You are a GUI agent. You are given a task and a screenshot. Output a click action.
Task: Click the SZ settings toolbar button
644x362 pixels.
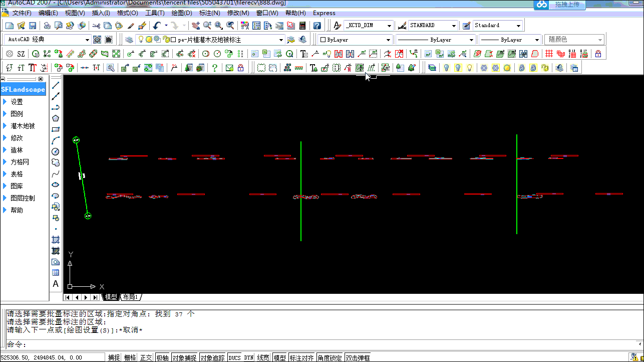click(x=21, y=54)
